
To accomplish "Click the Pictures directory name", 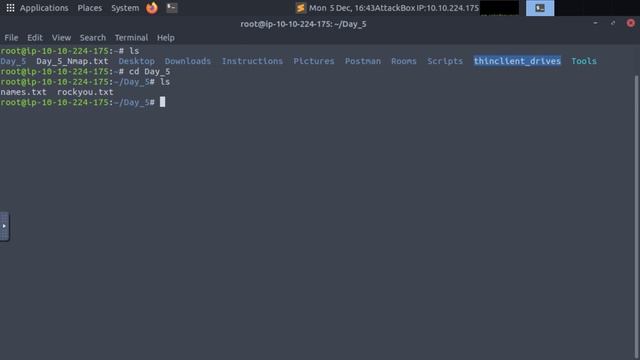I will click(314, 61).
